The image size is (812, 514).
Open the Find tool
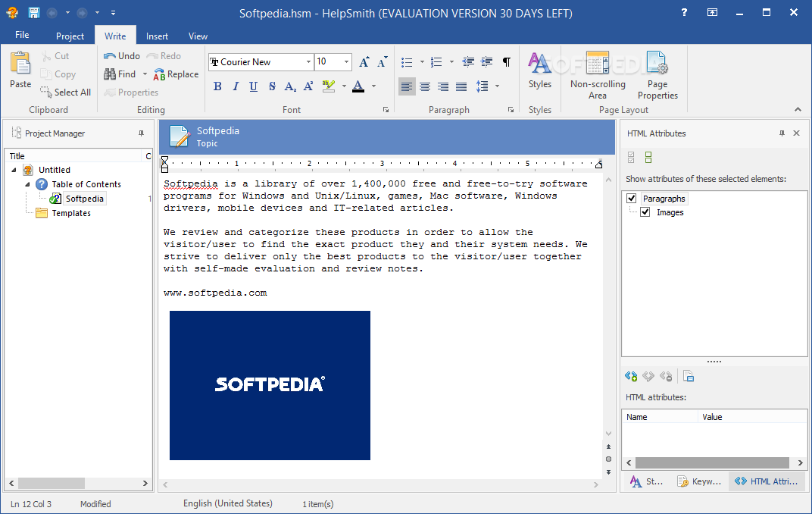120,74
